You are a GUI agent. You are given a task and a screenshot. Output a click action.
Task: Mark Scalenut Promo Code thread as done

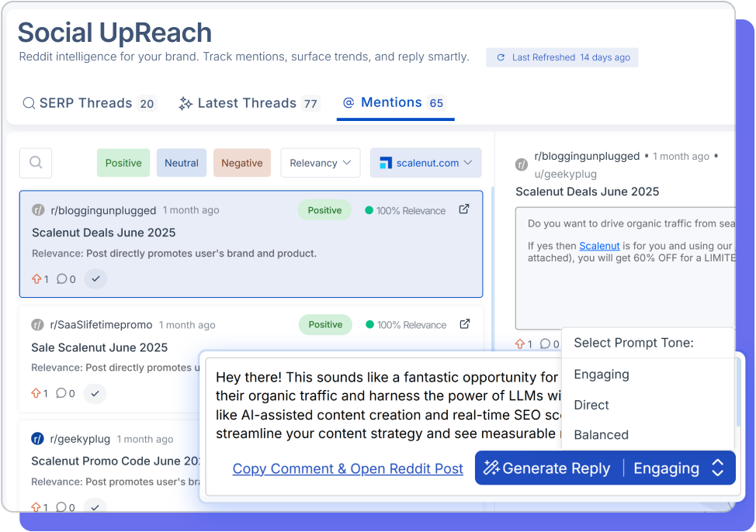point(95,506)
